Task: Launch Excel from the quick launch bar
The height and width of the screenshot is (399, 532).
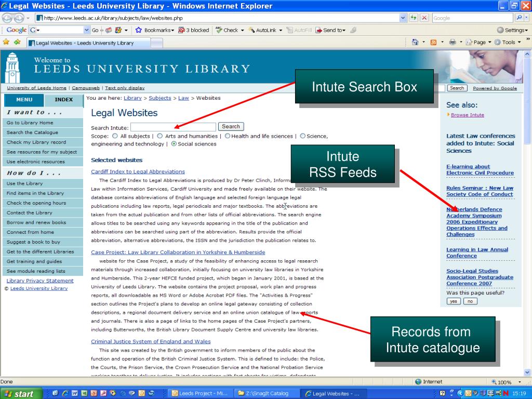Action: click(x=84, y=394)
